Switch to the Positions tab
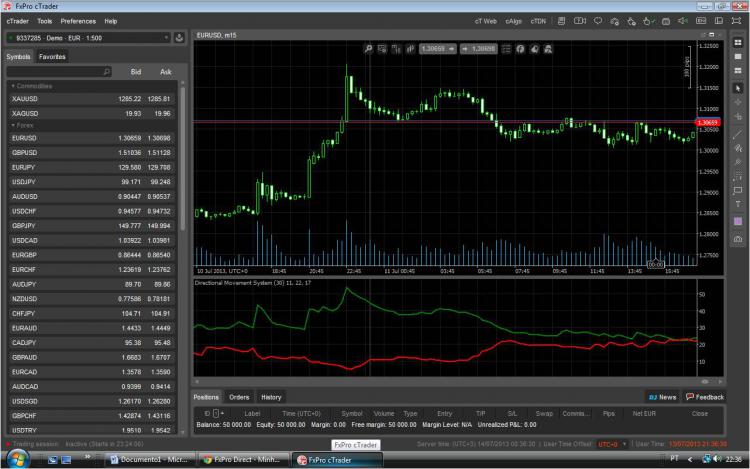 click(206, 397)
